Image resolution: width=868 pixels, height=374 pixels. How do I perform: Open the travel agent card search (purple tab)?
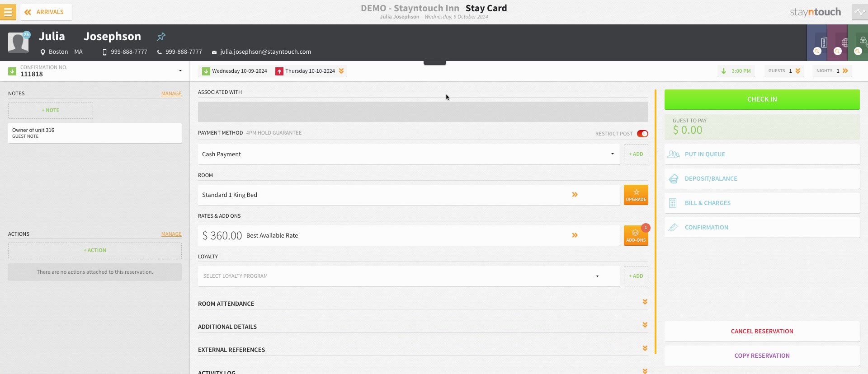coord(838,43)
